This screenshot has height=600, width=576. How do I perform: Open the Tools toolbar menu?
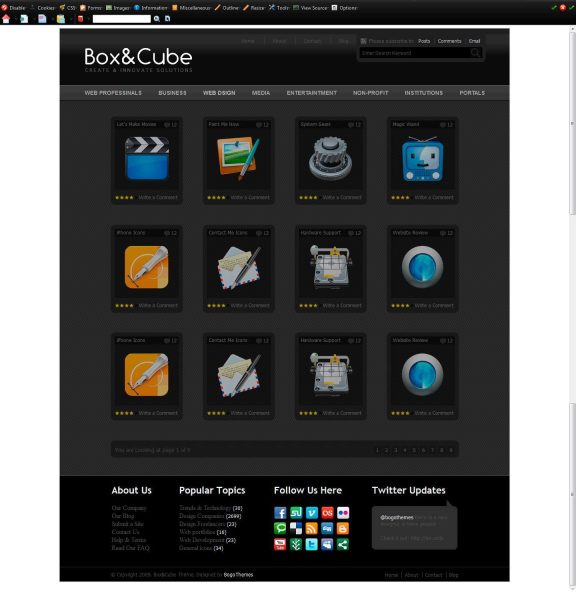pyautogui.click(x=279, y=8)
